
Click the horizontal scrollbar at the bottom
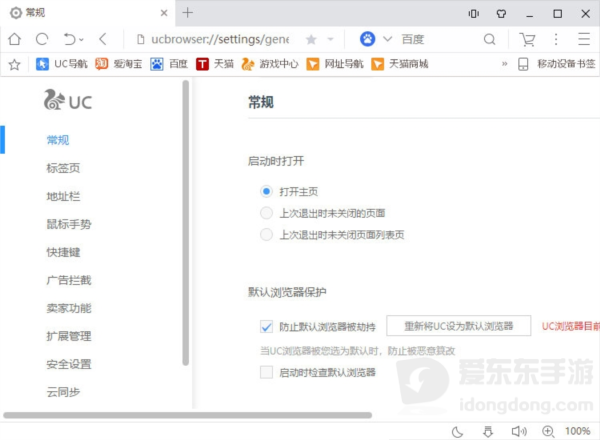188,415
